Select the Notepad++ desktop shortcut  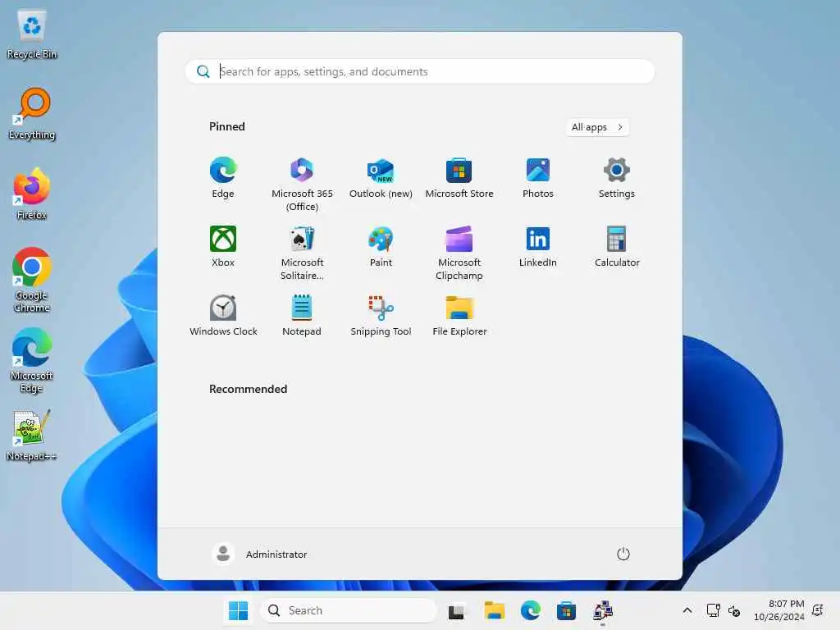(x=32, y=436)
